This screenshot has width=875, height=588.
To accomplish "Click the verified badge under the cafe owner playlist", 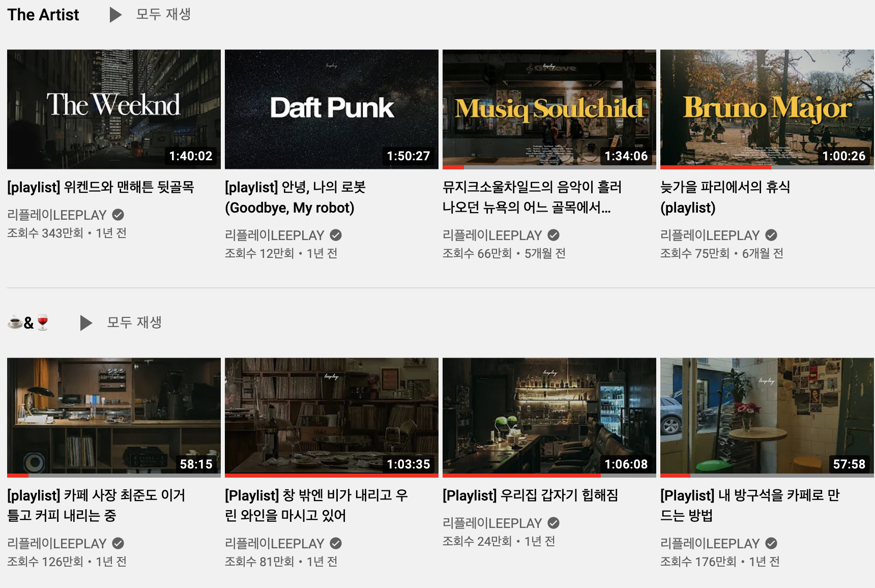I will [118, 543].
